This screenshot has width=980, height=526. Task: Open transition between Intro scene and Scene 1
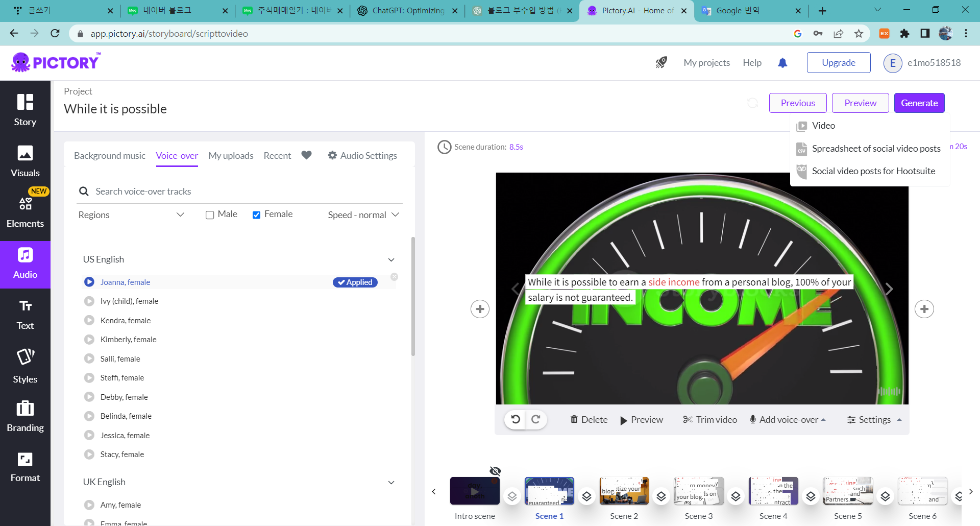(x=512, y=496)
